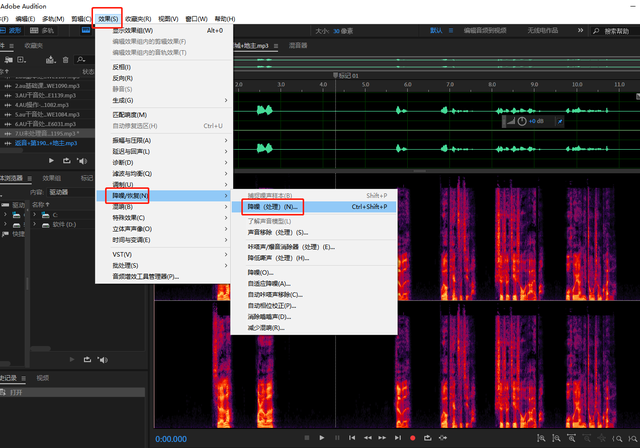Select 自适应降噪(A)... from submenu
The height and width of the screenshot is (448, 640).
pos(314,283)
